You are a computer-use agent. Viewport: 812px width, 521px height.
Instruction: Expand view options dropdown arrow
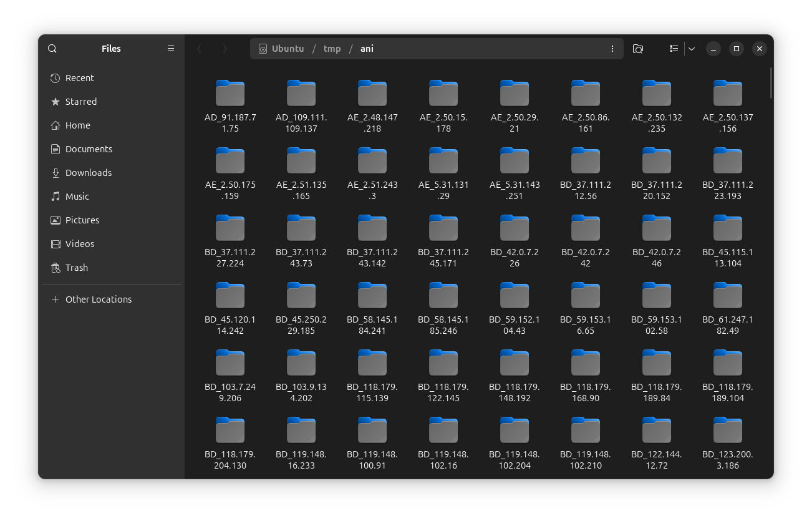[x=691, y=49]
